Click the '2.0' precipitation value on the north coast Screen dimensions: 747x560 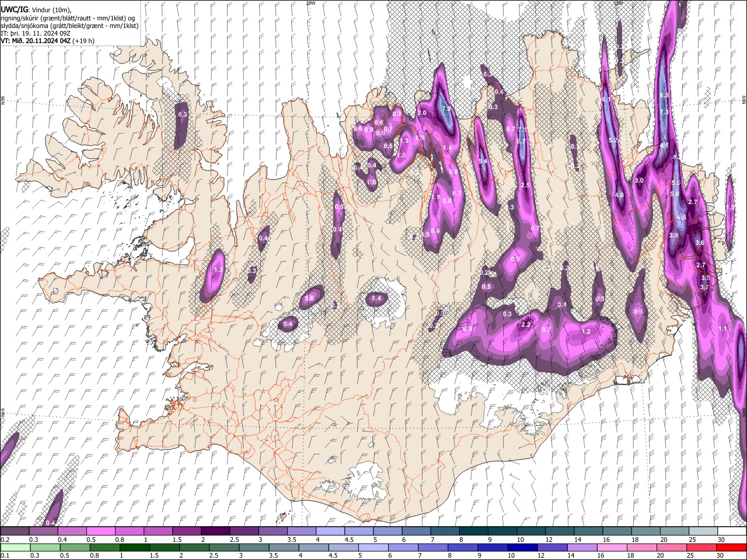(422, 113)
